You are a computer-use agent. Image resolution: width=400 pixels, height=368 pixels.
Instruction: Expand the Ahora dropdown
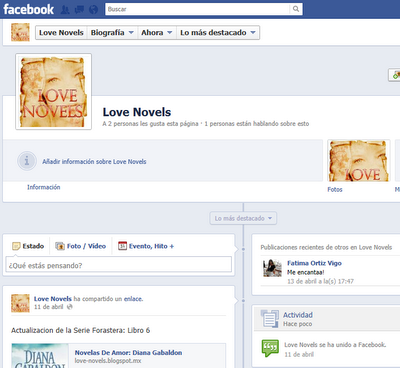tap(157, 33)
